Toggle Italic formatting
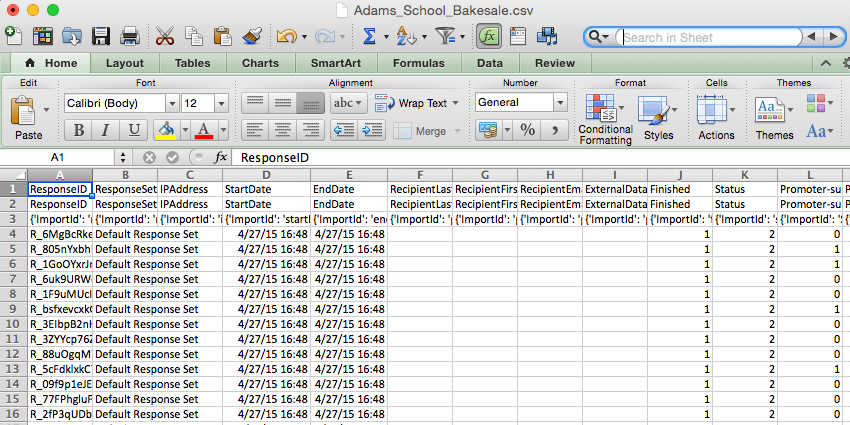This screenshot has width=850, height=425. [x=106, y=130]
